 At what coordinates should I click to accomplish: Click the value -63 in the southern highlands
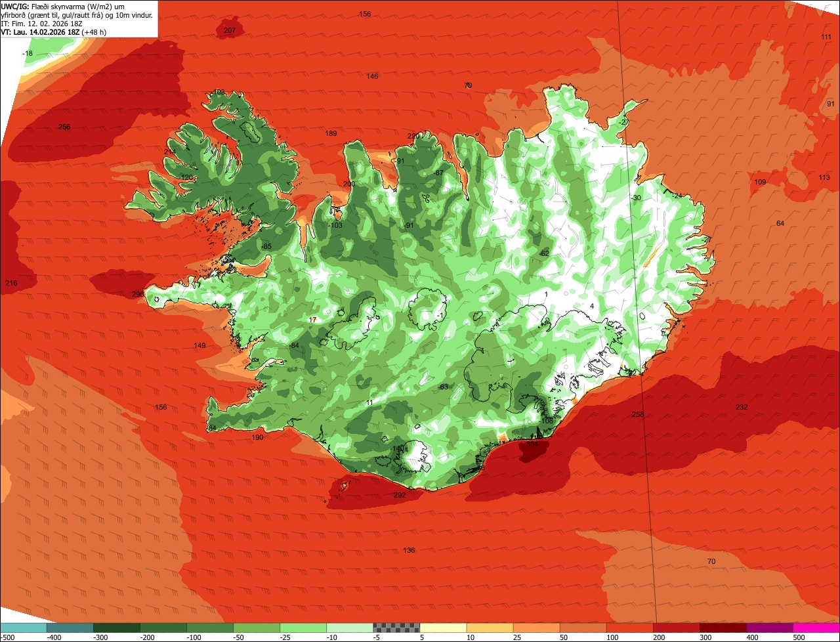pos(444,387)
